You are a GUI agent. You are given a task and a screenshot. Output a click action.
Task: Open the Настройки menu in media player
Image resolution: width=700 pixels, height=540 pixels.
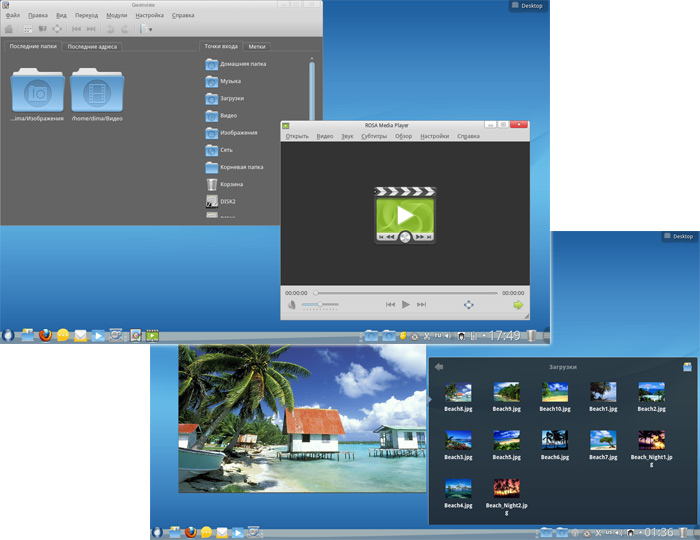(x=434, y=136)
